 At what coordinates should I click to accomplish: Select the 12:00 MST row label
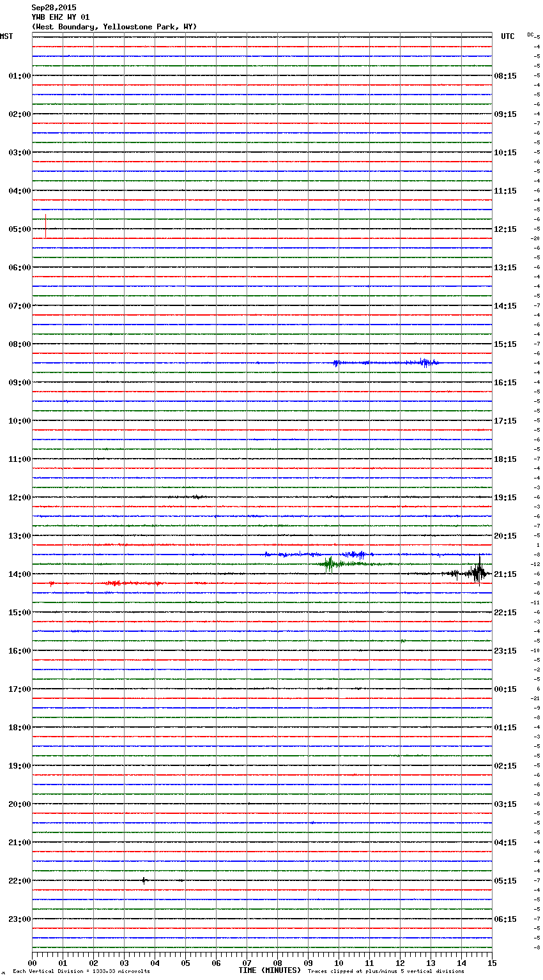(x=19, y=498)
